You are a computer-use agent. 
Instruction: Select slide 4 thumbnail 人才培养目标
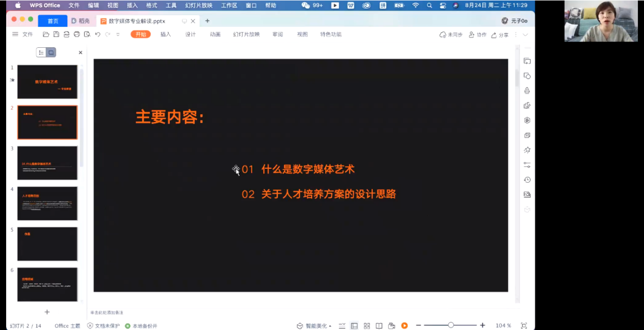click(x=47, y=203)
